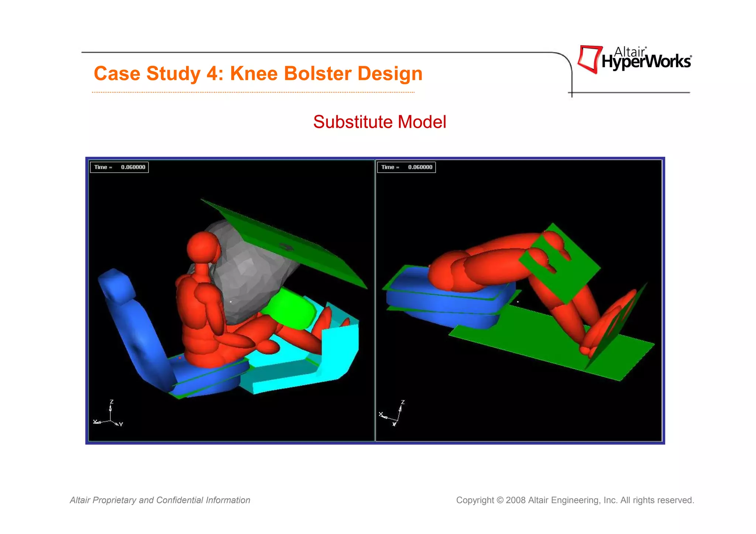Click the Copyright 2008 Altair Engineering footer text

click(575, 500)
